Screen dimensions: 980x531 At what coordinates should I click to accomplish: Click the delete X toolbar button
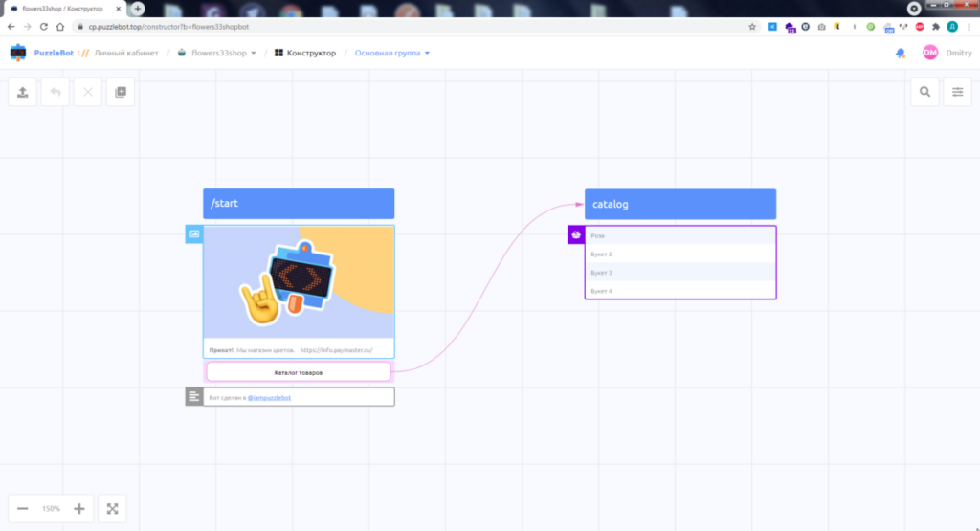pyautogui.click(x=87, y=92)
